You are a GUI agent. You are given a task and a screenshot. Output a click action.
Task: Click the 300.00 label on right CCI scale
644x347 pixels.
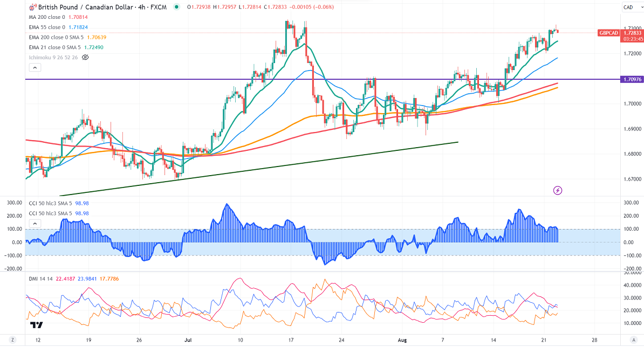point(631,203)
